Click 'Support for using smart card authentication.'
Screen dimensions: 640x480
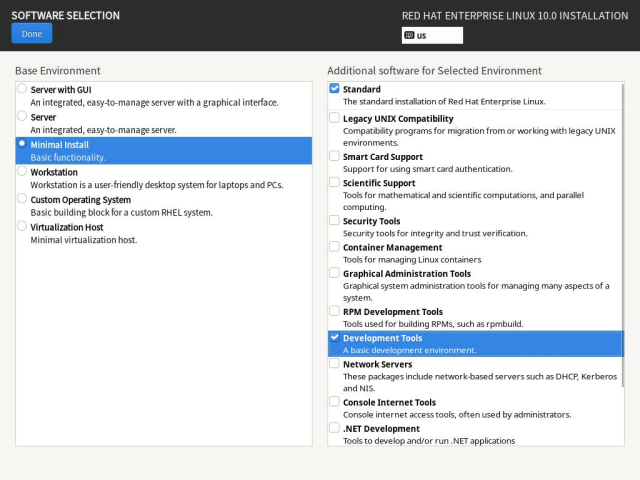[x=427, y=169]
